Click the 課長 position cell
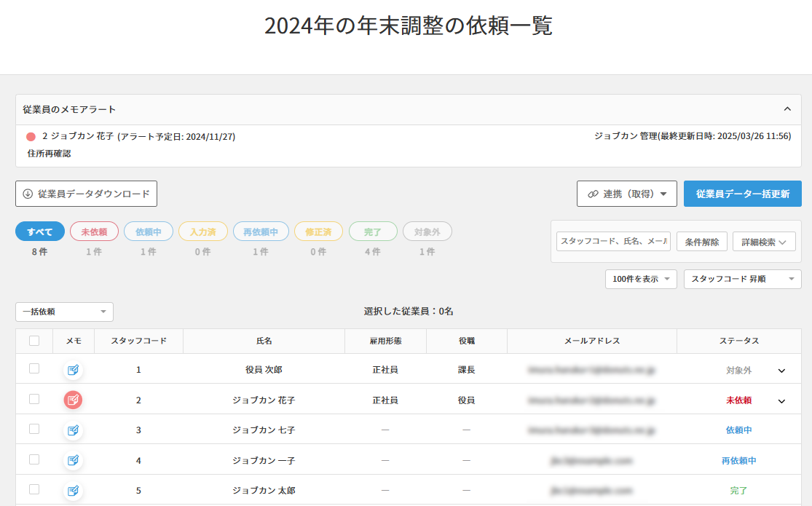This screenshot has height=506, width=812. coord(467,370)
